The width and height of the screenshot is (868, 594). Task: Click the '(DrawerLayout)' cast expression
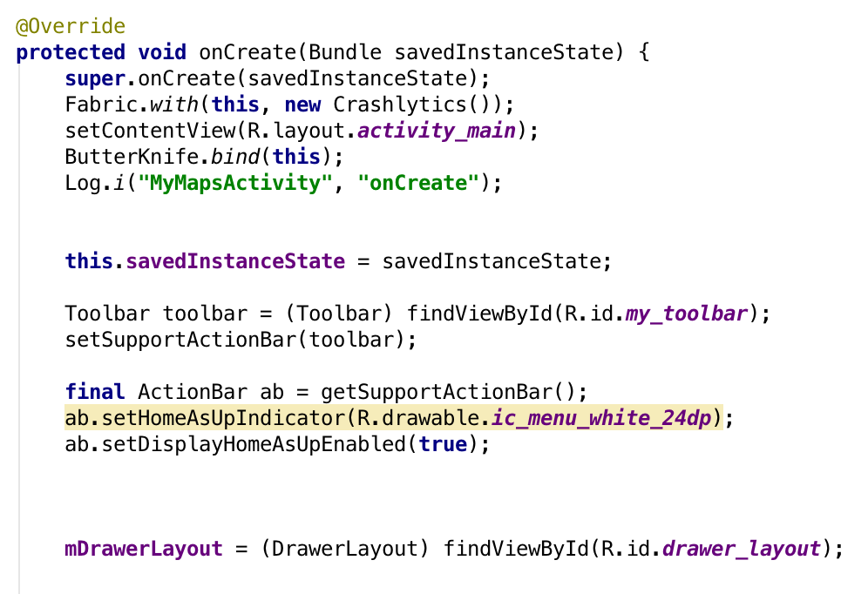tap(345, 549)
